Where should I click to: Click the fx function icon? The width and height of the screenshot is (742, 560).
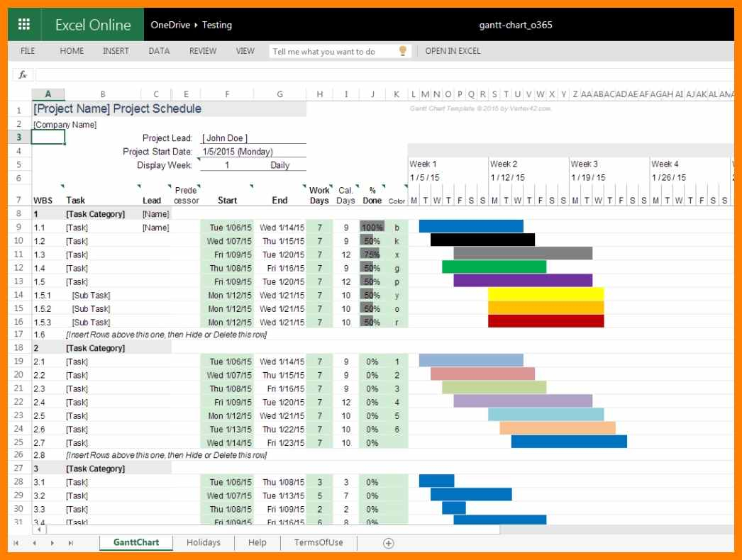pyautogui.click(x=22, y=74)
